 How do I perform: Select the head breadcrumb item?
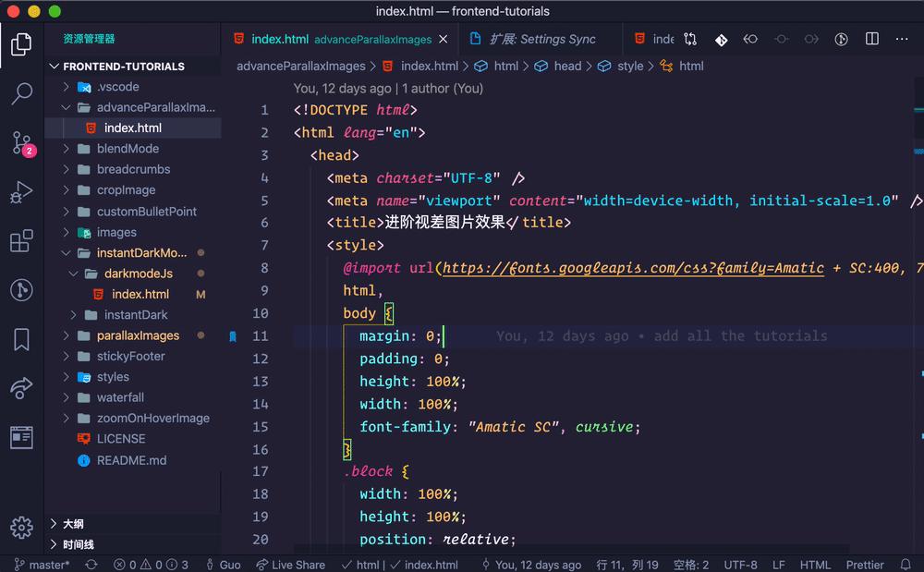pyautogui.click(x=567, y=66)
